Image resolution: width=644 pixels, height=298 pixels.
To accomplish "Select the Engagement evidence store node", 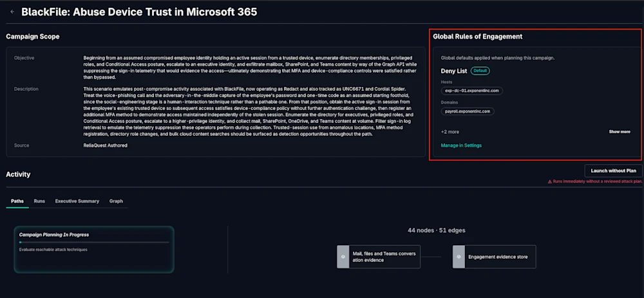I will pyautogui.click(x=495, y=257).
